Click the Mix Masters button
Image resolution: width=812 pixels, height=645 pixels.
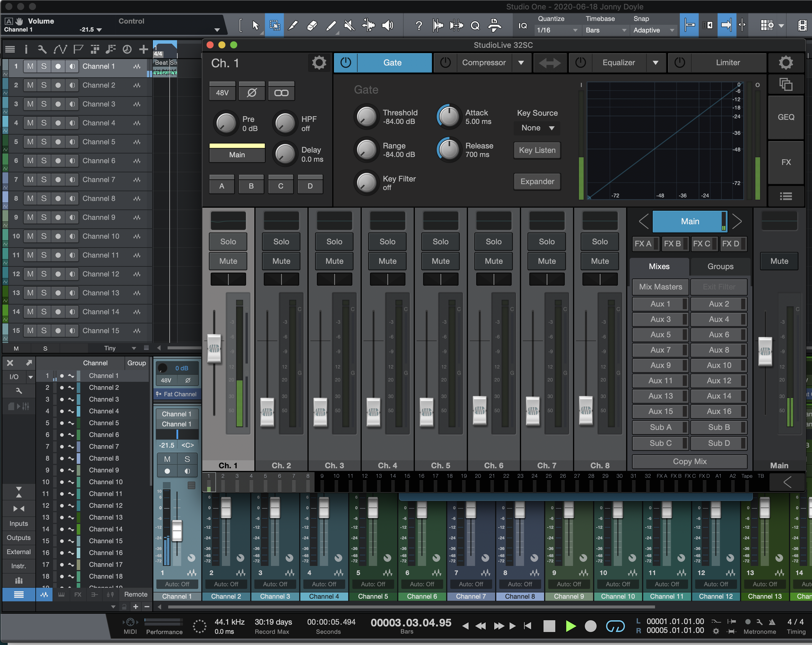[x=660, y=287]
